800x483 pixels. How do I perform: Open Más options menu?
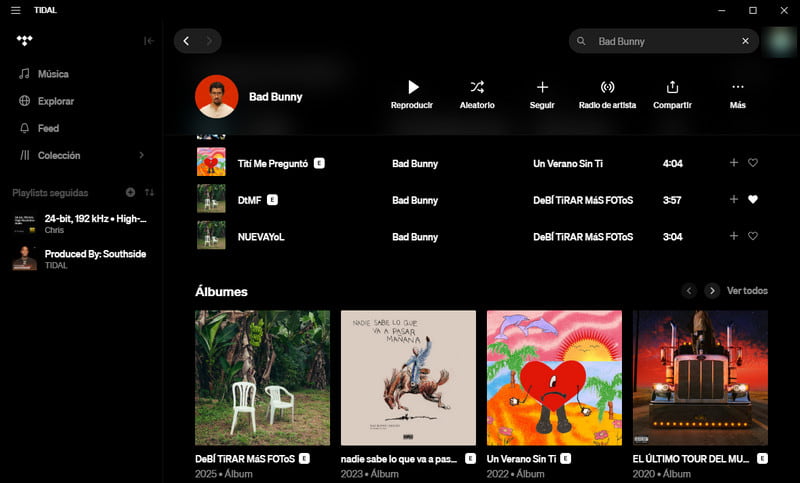tap(738, 95)
